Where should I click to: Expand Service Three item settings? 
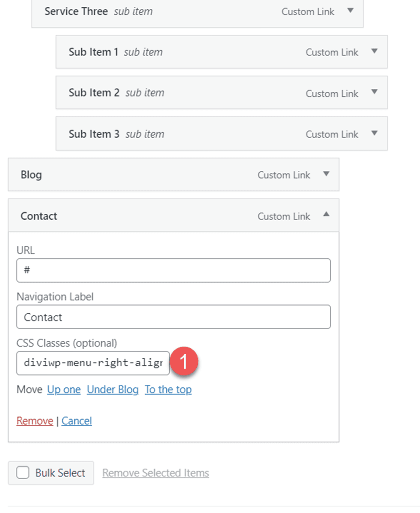[351, 11]
